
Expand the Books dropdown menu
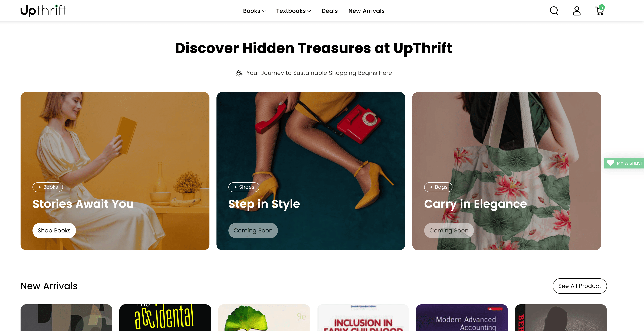tap(254, 11)
